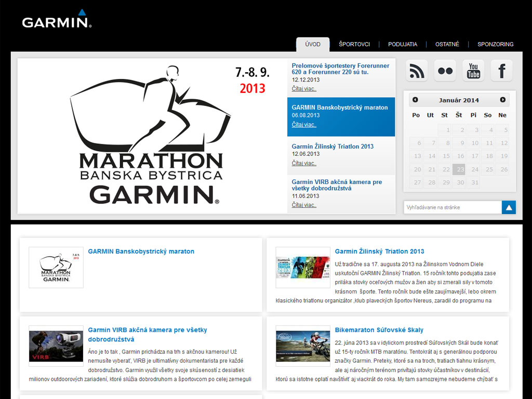Open Garmin VIRB akčná kamera article title
532x399 pixels.
tap(147, 335)
